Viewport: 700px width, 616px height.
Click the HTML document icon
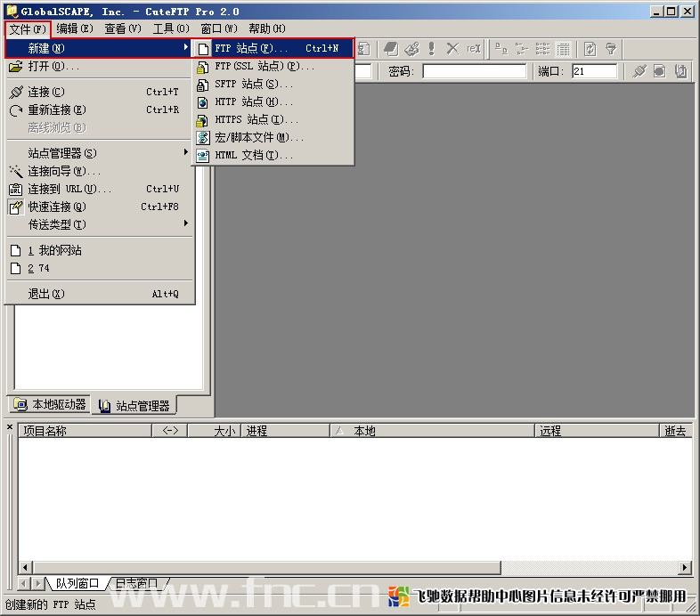[x=203, y=156]
